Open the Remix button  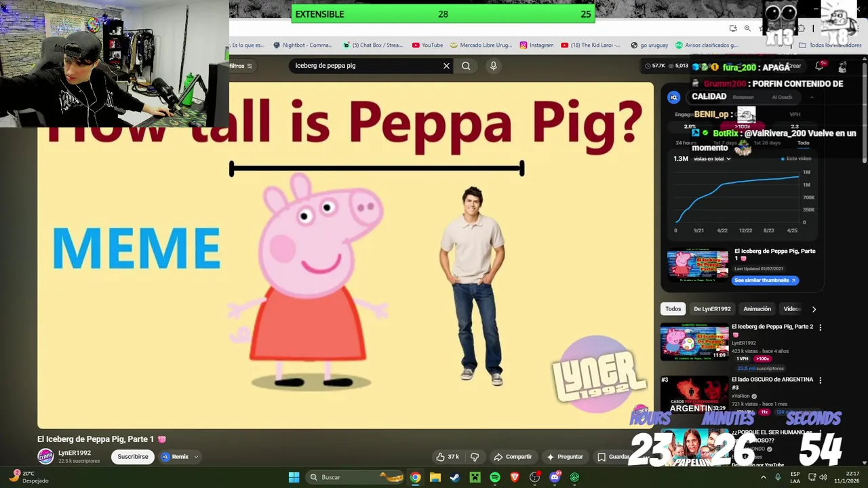[x=175, y=457]
